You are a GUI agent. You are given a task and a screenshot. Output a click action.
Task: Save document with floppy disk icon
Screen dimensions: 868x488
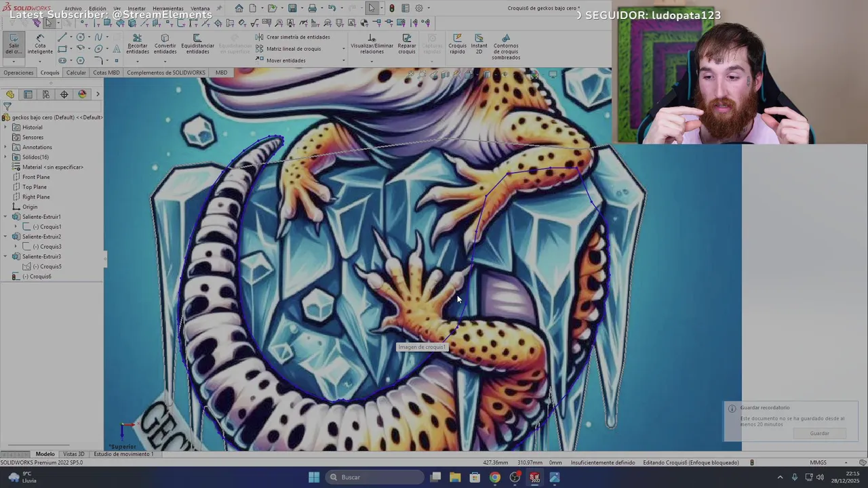click(x=292, y=8)
